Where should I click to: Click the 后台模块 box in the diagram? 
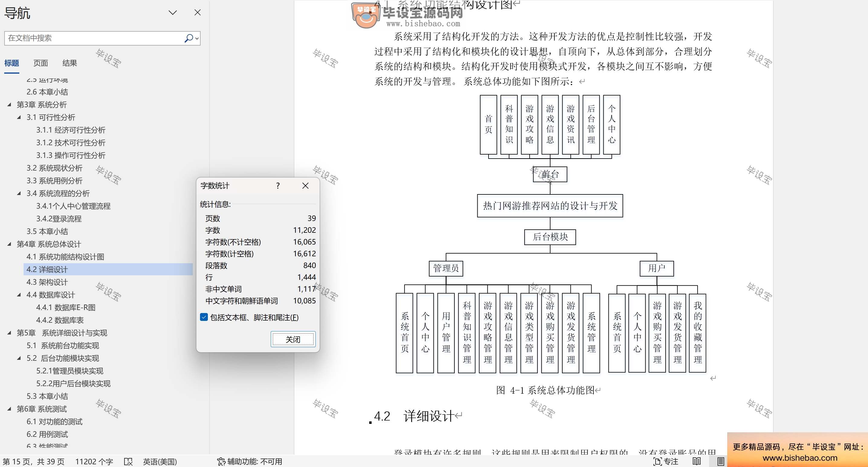tap(550, 237)
